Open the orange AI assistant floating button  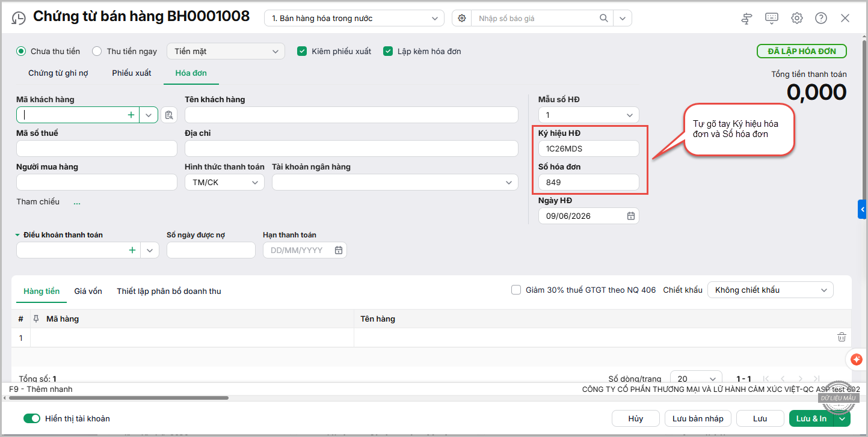(857, 359)
